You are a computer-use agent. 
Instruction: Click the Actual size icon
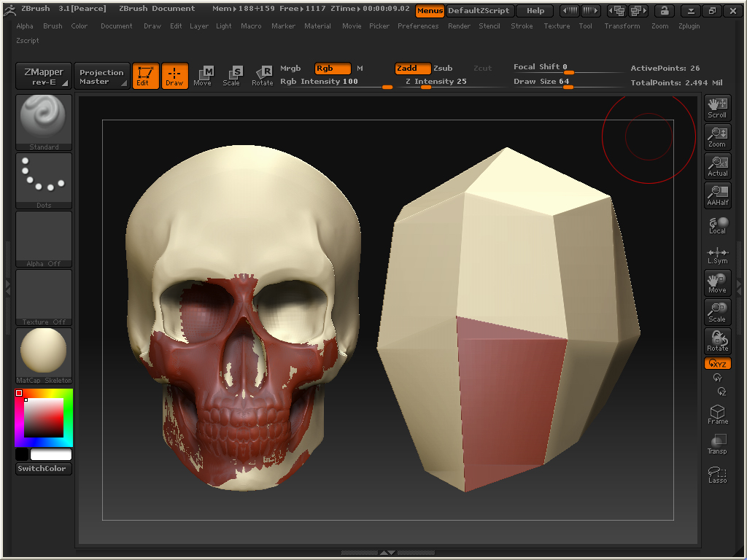pos(717,166)
